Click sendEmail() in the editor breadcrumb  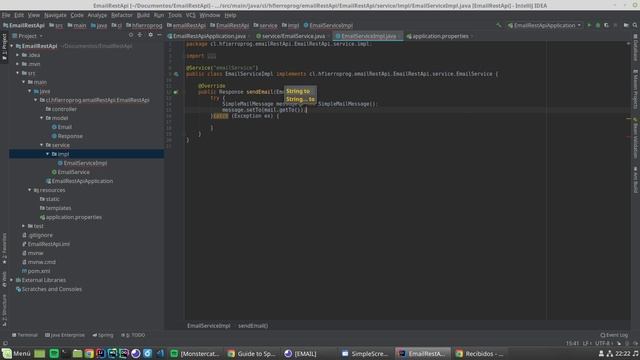(x=253, y=326)
